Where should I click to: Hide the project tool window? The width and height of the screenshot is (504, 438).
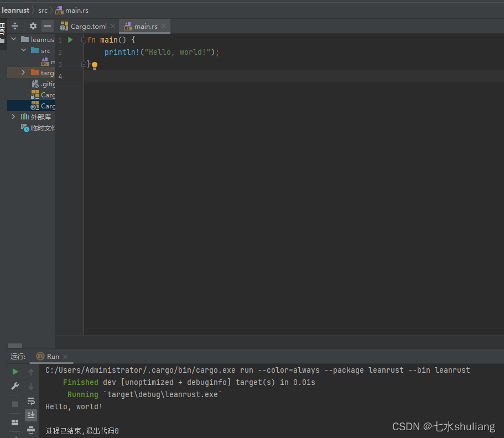(48, 25)
